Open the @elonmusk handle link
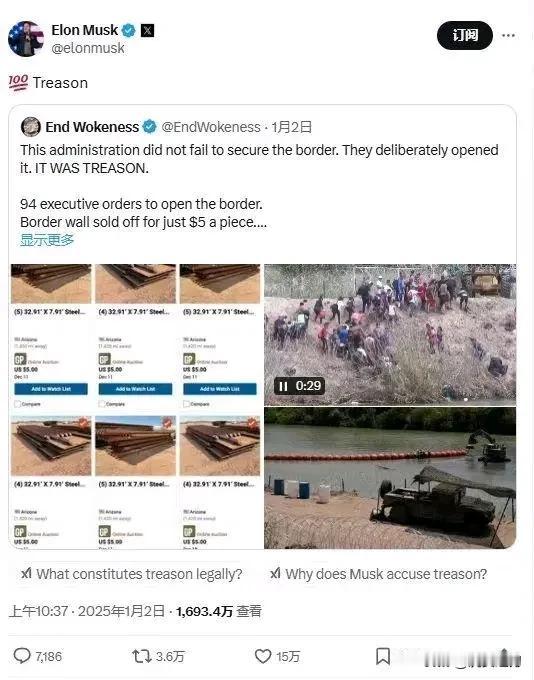 click(88, 48)
